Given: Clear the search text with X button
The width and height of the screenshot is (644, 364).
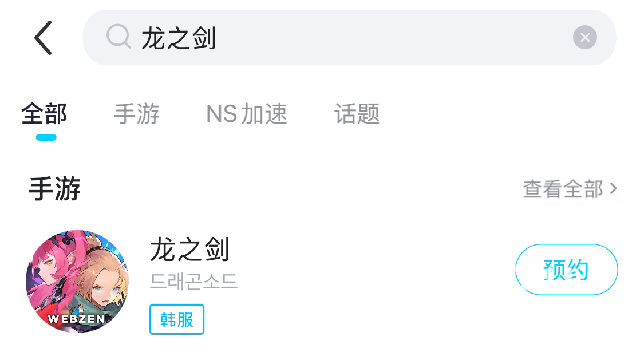Looking at the screenshot, I should tap(585, 37).
